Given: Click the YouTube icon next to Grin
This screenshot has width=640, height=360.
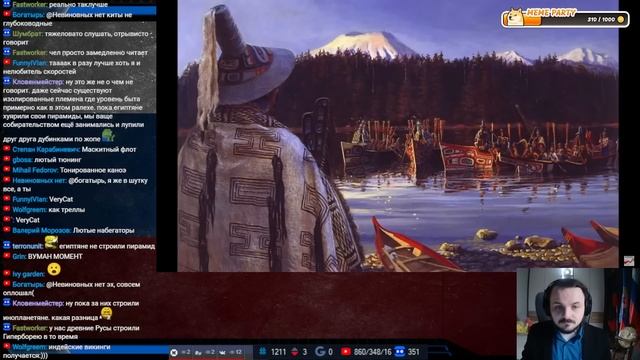Looking at the screenshot, I should (x=7, y=256).
